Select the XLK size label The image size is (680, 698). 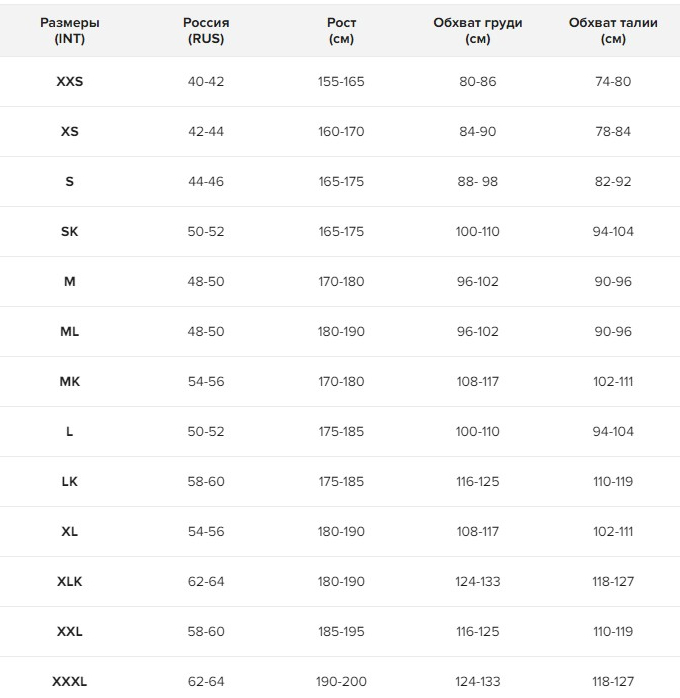[70, 581]
